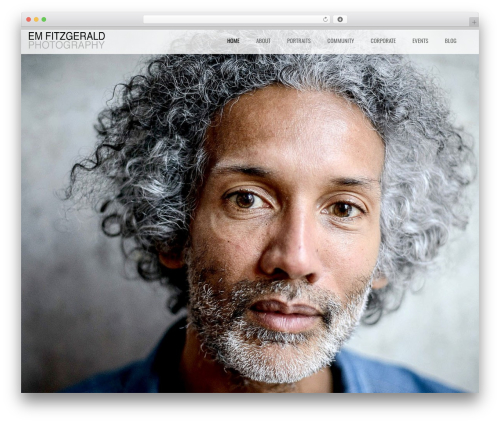Viewport: 500px width, 423px height.
Task: Go to the About page
Action: pos(263,41)
